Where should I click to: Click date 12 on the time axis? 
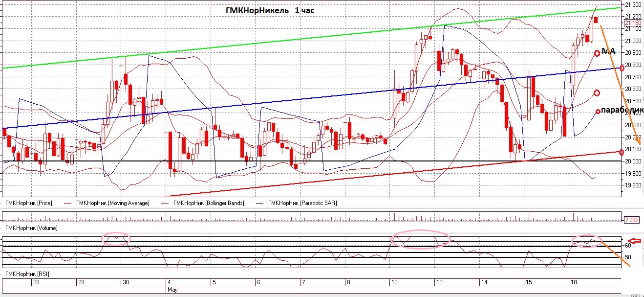coord(394,283)
